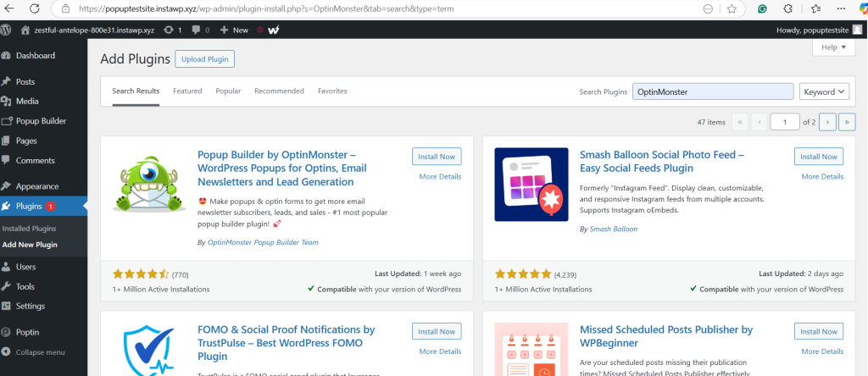Image resolution: width=868 pixels, height=376 pixels.
Task: Open browser favorites list icon
Action: pyautogui.click(x=815, y=8)
